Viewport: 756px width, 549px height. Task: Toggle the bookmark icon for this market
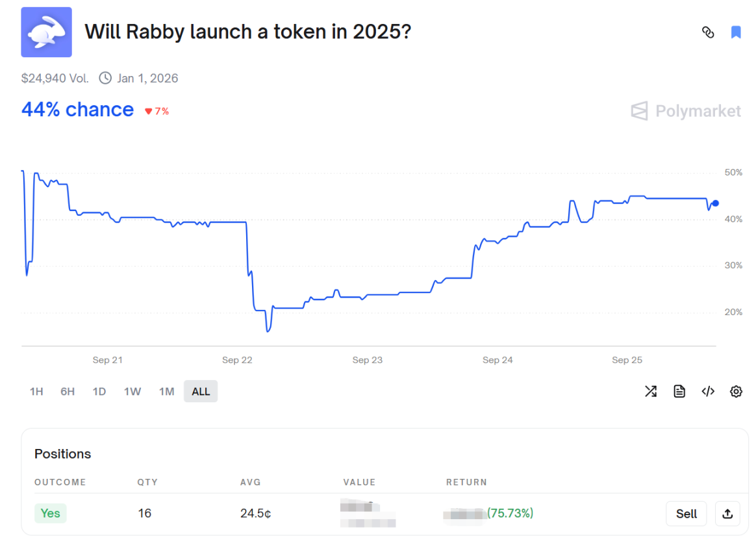[736, 32]
